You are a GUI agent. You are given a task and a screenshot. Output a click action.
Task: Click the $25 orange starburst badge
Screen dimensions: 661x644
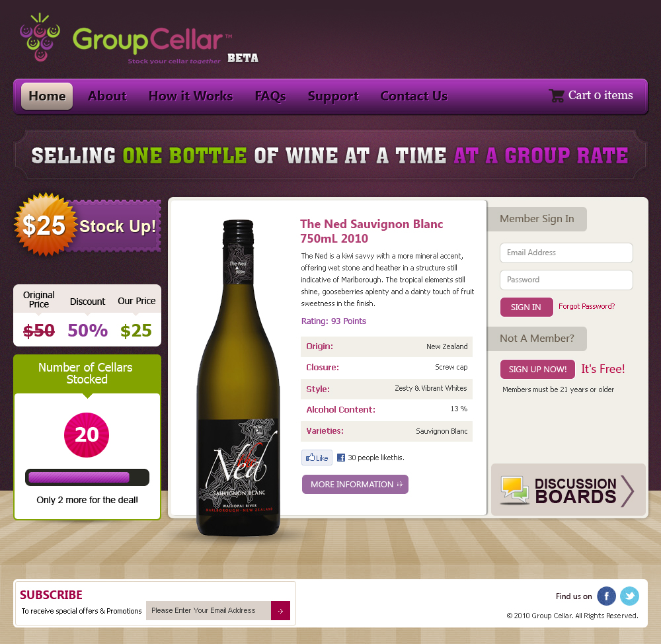(45, 225)
